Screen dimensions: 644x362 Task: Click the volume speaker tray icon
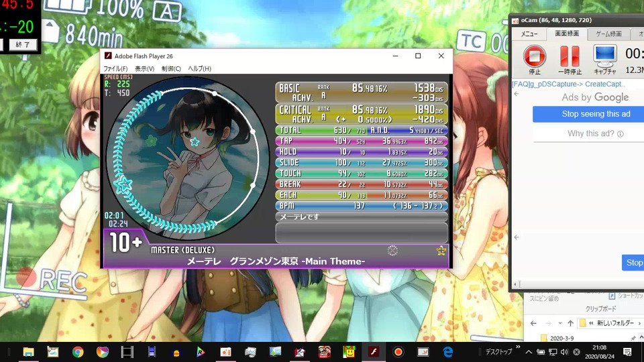coord(565,352)
